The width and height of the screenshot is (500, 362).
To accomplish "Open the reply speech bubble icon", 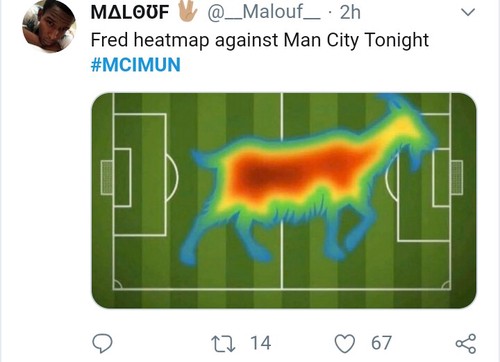I will pyautogui.click(x=102, y=343).
